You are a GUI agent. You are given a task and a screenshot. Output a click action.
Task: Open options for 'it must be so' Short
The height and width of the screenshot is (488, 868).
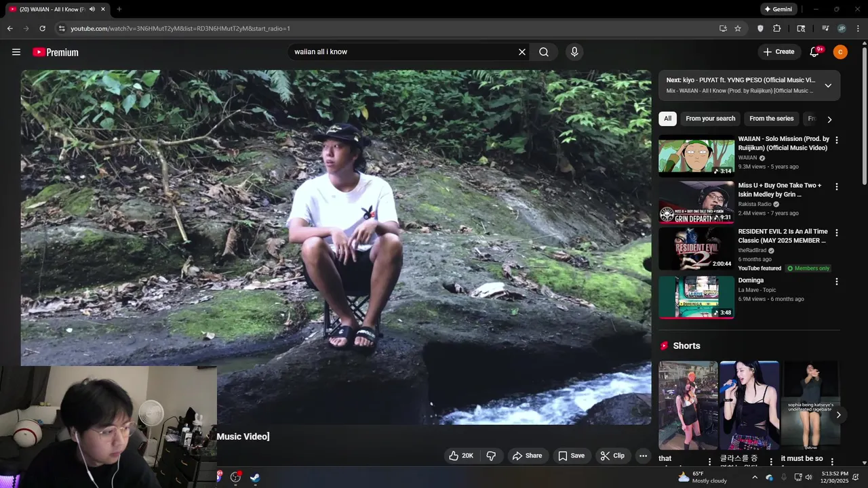point(832,462)
